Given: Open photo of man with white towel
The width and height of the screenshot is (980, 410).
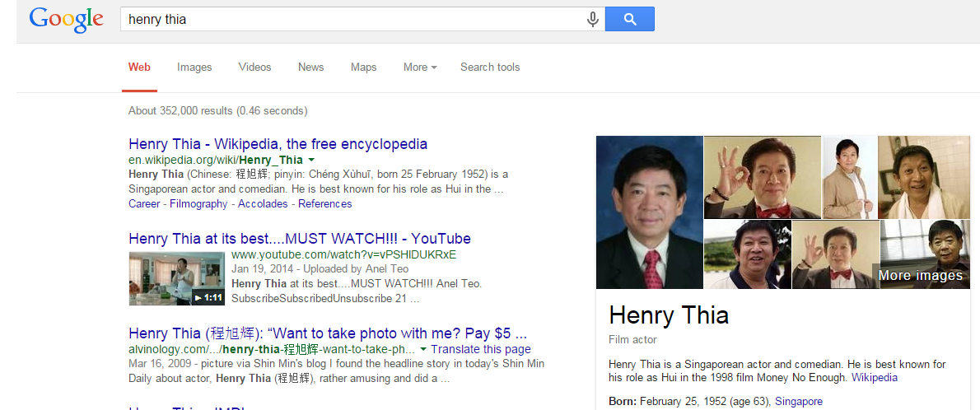Looking at the screenshot, I should (x=924, y=177).
